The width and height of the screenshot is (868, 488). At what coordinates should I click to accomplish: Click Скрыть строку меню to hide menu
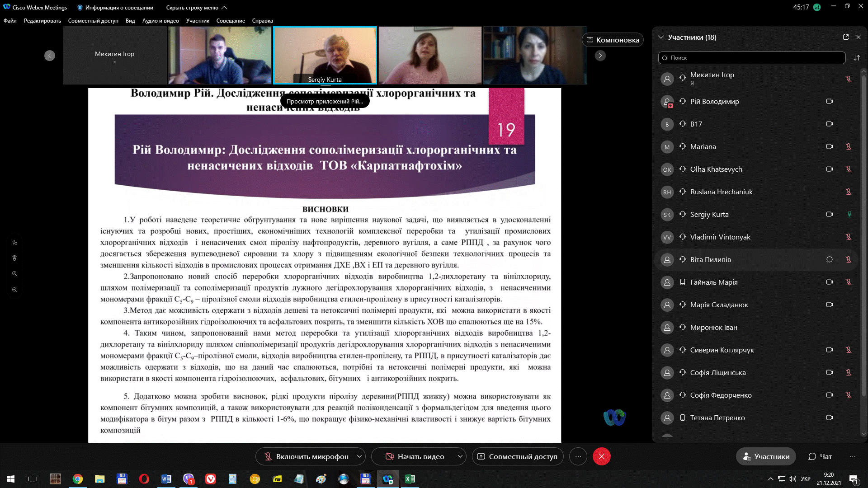click(x=197, y=8)
